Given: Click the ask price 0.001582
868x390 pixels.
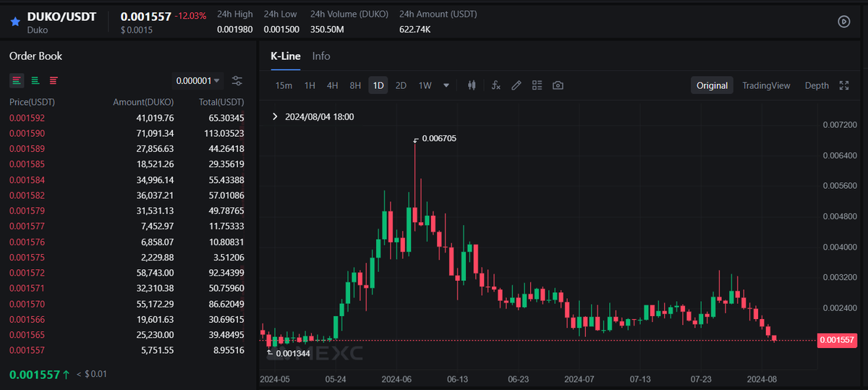Looking at the screenshot, I should click(x=27, y=195).
